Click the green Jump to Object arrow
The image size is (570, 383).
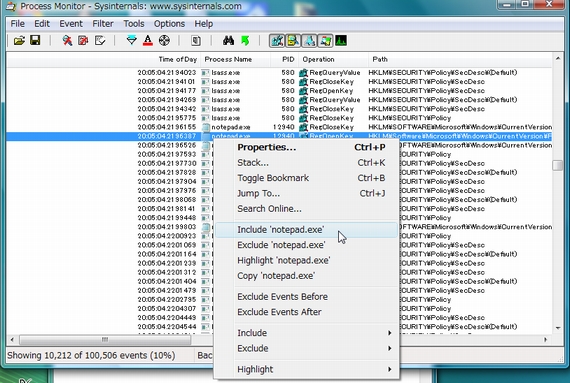pyautogui.click(x=245, y=40)
